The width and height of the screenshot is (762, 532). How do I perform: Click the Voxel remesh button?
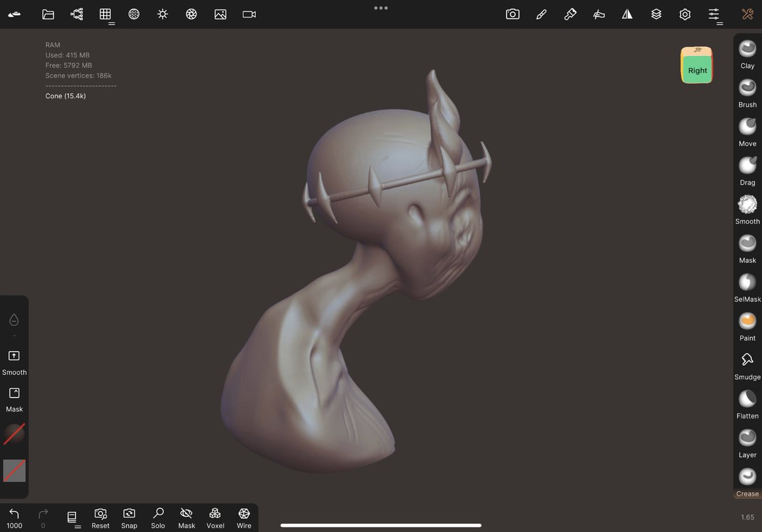215,517
